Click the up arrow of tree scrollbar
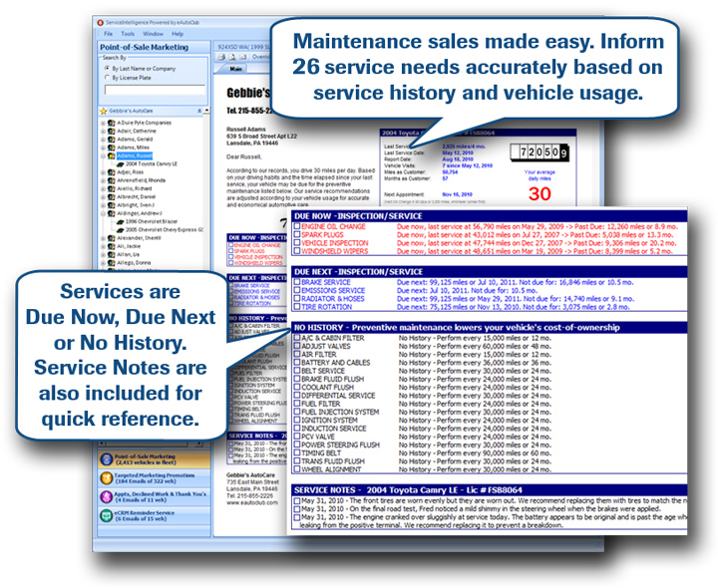 tap(207, 111)
